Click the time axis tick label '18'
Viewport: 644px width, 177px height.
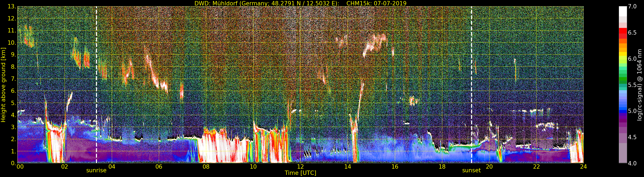point(442,167)
